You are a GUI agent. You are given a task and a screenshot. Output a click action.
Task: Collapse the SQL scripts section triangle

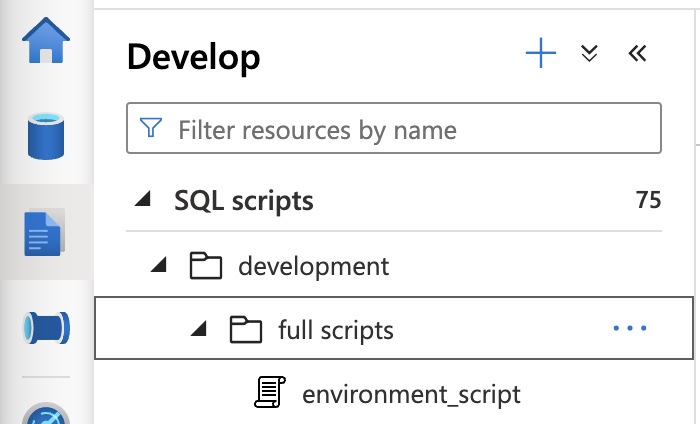pos(143,201)
